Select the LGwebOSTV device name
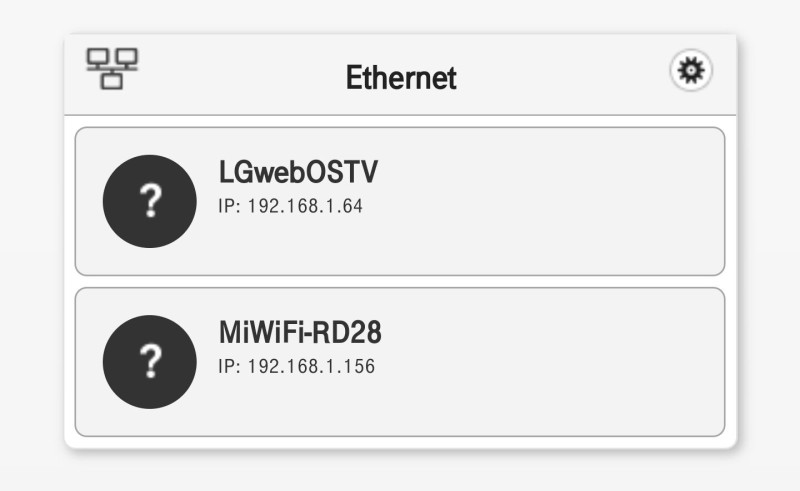 298,173
